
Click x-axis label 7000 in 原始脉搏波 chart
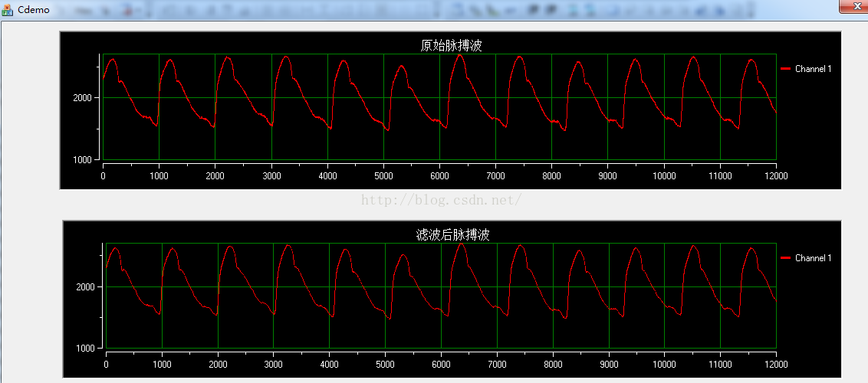pos(496,175)
